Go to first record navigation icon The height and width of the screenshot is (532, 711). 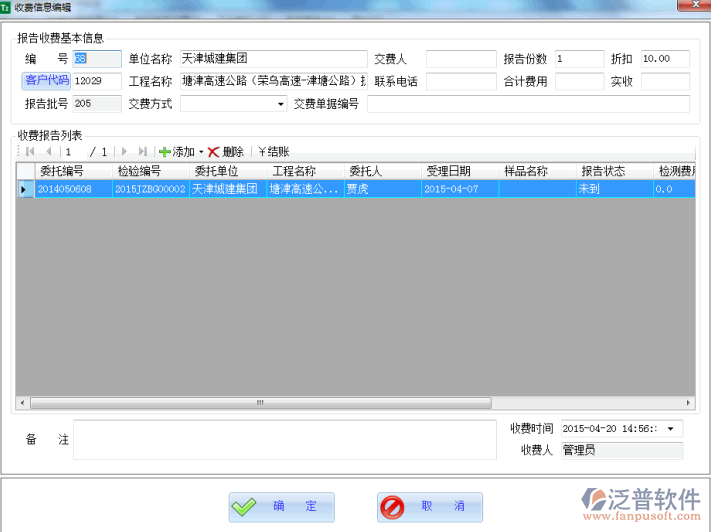[x=30, y=151]
